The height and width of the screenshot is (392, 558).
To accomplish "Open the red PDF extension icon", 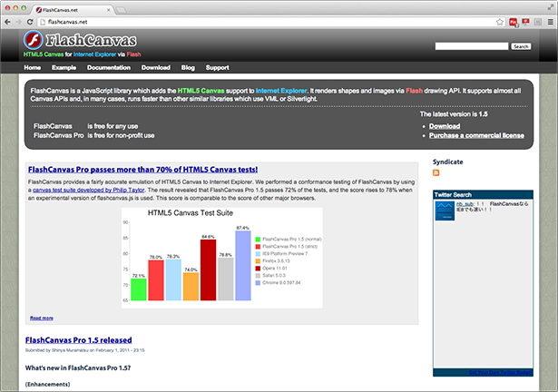I will 514,23.
